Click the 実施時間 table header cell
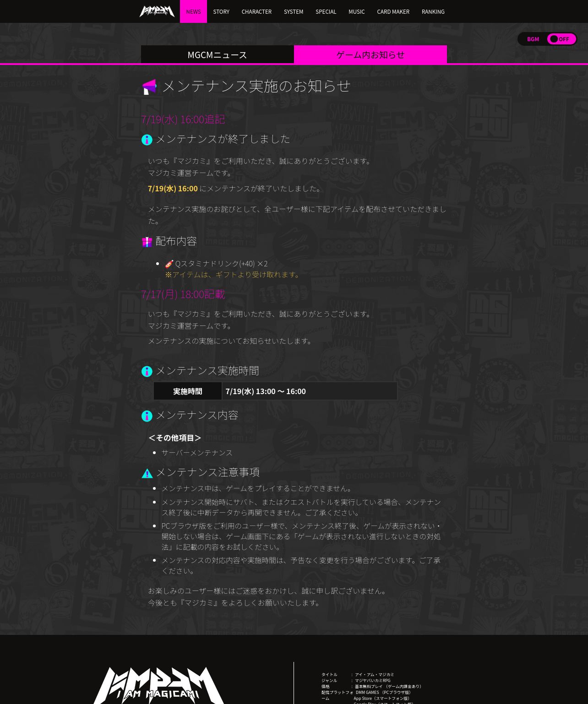Viewport: 588px width, 704px height. pyautogui.click(x=188, y=391)
